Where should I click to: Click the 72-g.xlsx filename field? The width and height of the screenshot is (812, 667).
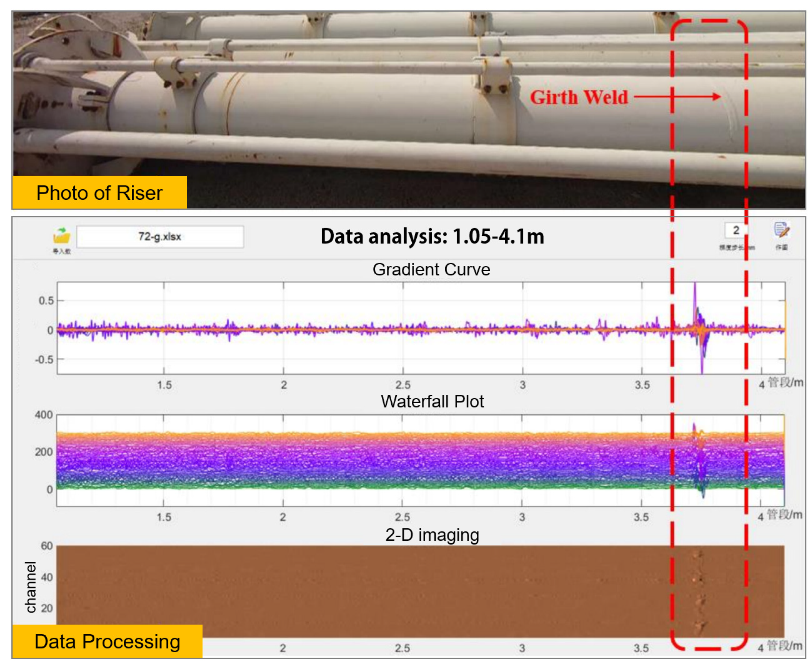click(x=160, y=237)
